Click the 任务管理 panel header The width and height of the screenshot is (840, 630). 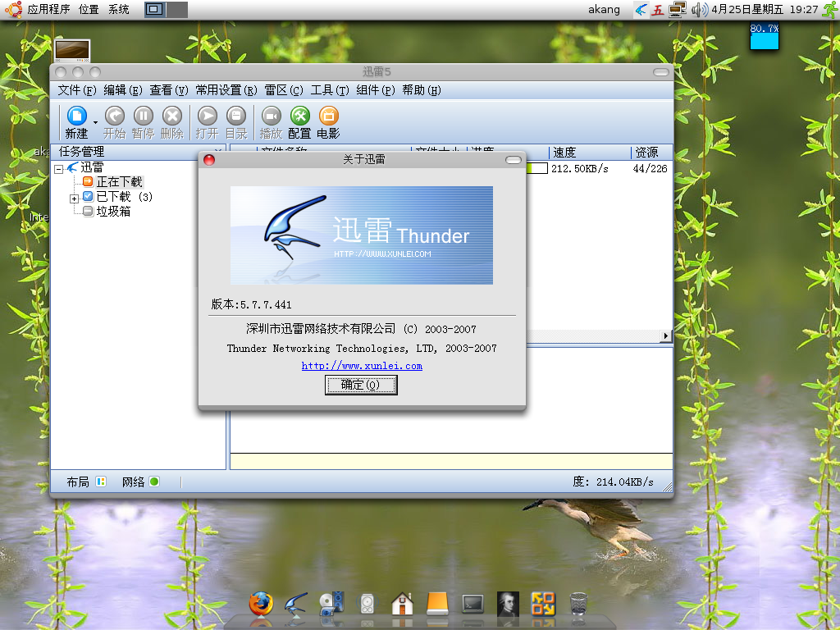click(x=138, y=152)
